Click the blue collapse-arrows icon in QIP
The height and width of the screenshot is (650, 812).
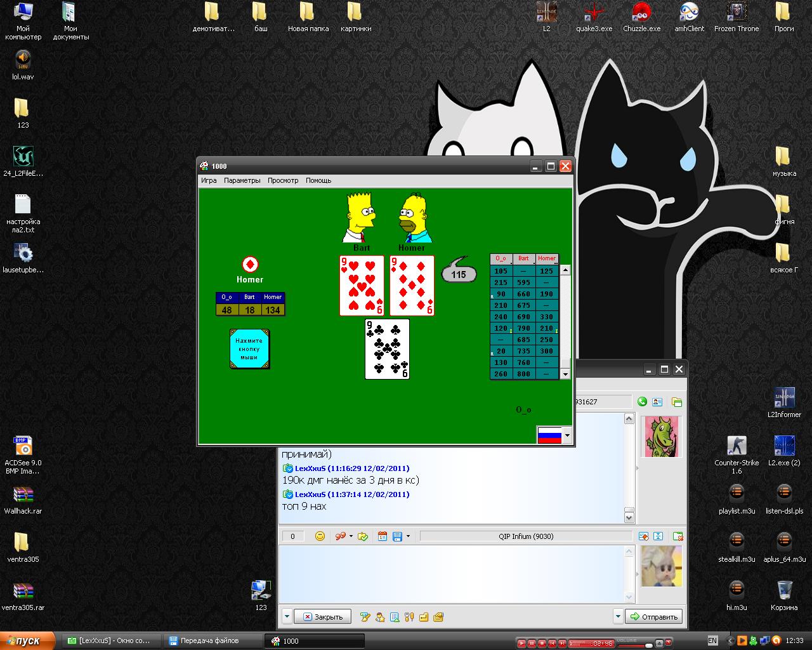[658, 536]
